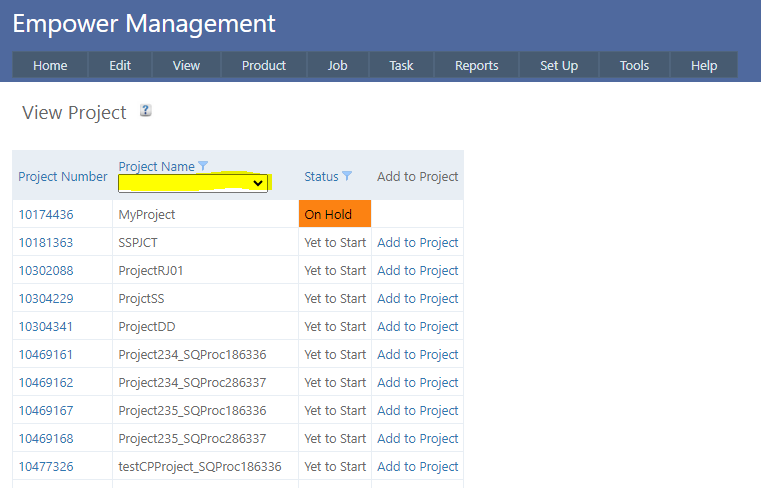Click Add to Project for SSPJCT

(x=417, y=242)
